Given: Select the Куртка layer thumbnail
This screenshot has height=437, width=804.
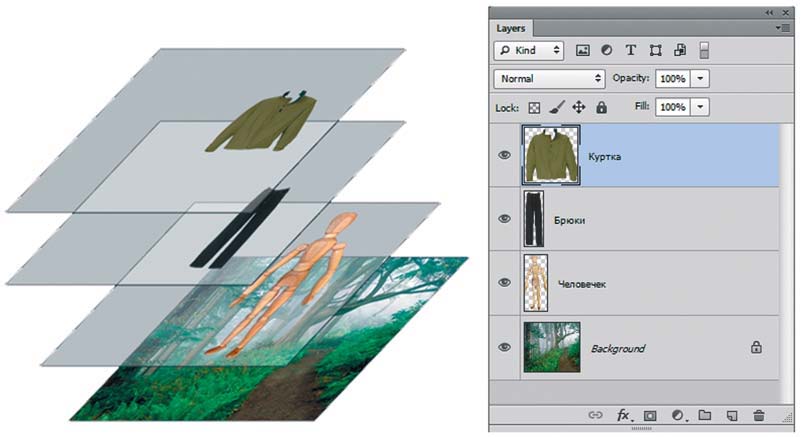Looking at the screenshot, I should pos(551,155).
